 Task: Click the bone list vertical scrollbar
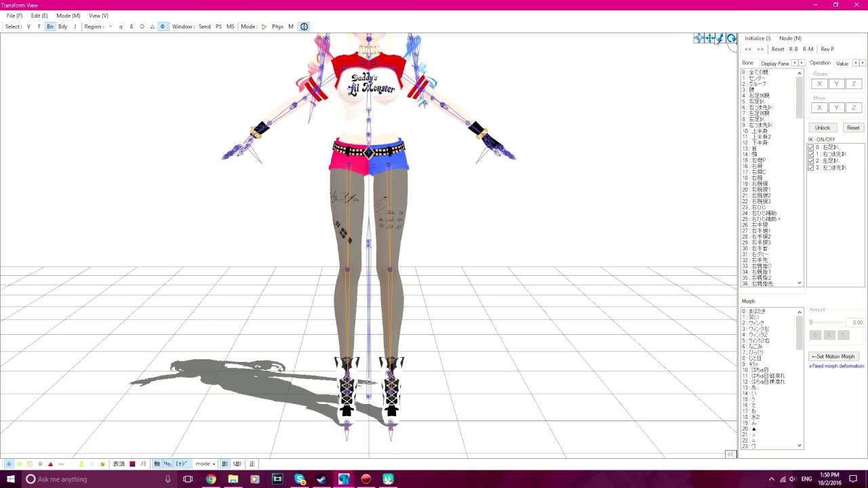point(800,178)
